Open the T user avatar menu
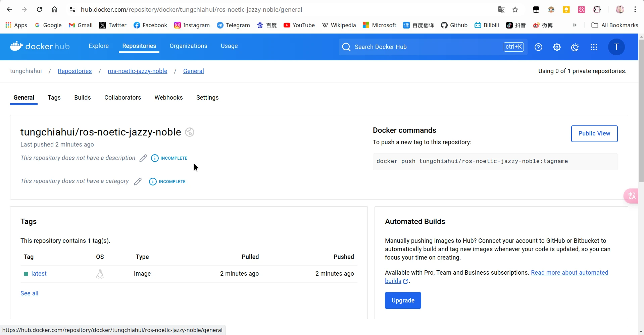This screenshot has height=335, width=644. click(616, 47)
